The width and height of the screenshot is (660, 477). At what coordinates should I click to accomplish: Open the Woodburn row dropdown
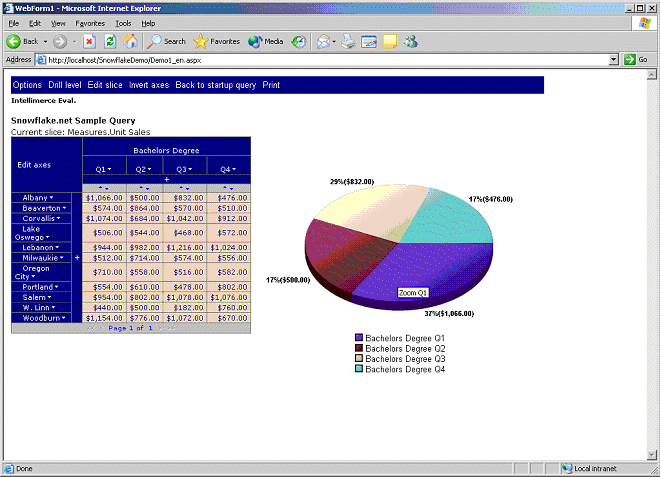pos(64,318)
